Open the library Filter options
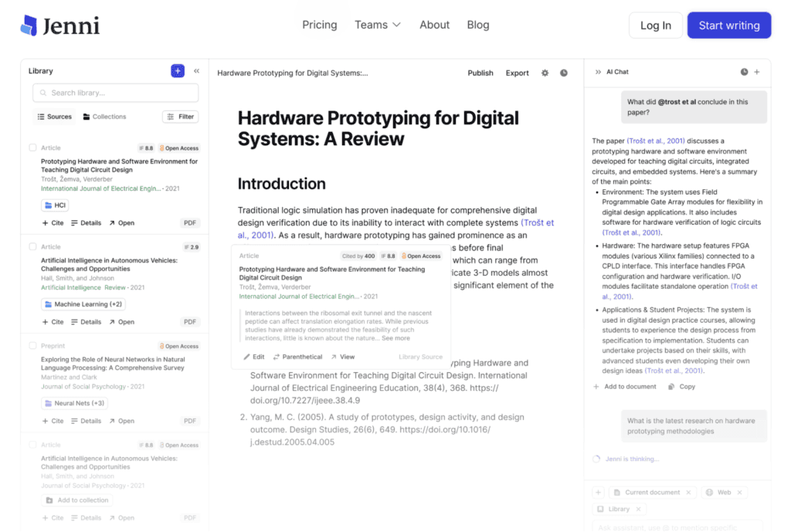 (x=181, y=117)
